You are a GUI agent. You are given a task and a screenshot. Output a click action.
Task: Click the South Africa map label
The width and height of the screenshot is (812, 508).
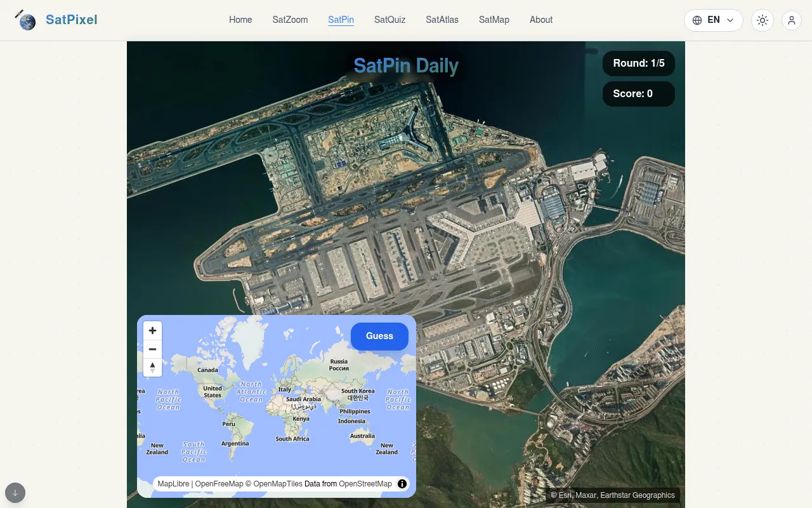coord(292,439)
